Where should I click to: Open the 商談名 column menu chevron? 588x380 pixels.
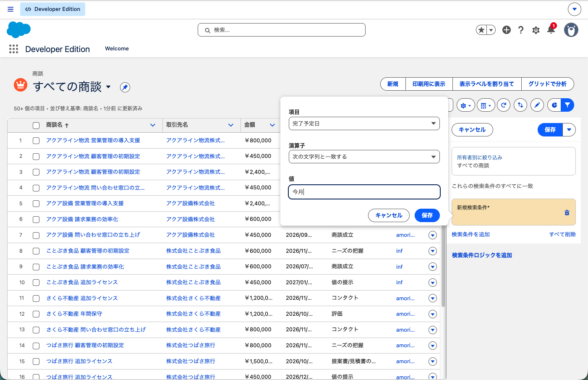[153, 125]
